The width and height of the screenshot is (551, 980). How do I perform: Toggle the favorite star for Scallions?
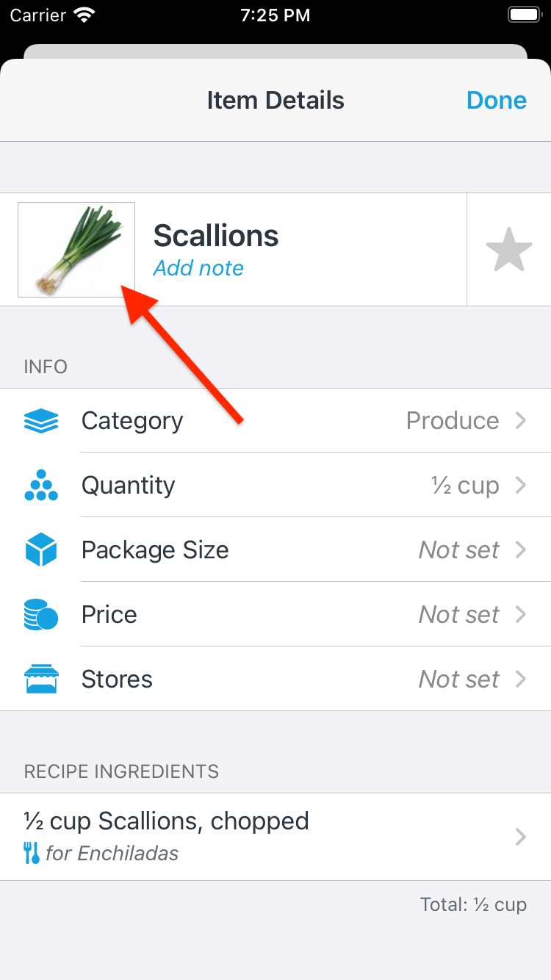508,250
